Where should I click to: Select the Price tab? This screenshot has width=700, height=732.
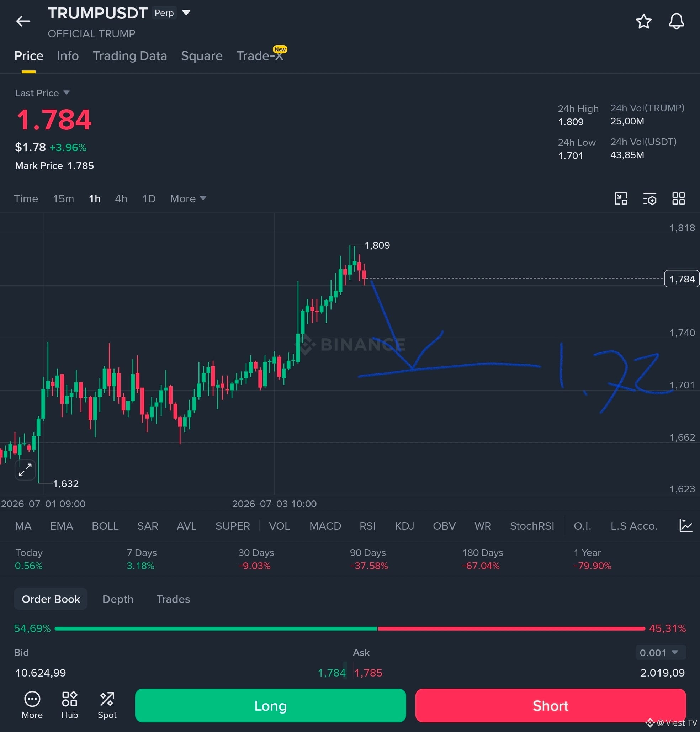coord(29,56)
